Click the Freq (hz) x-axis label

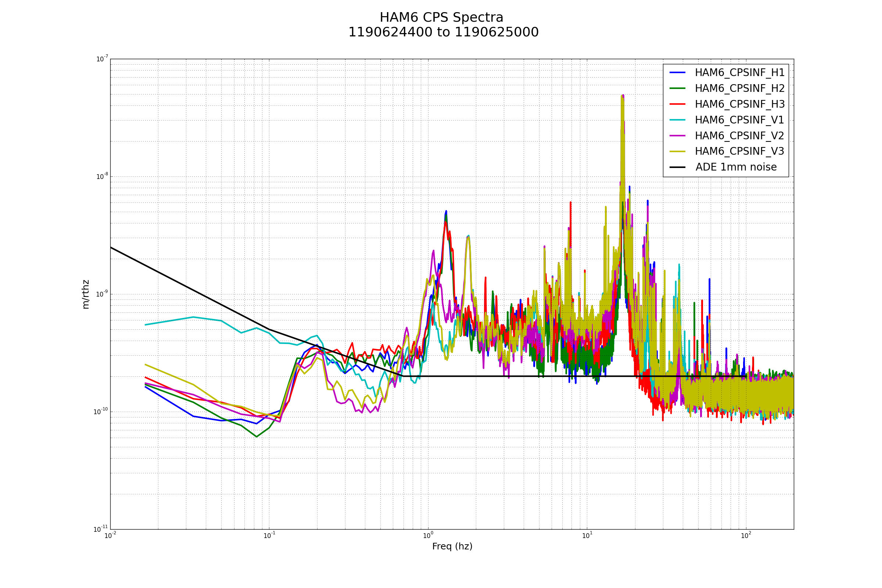tap(452, 546)
